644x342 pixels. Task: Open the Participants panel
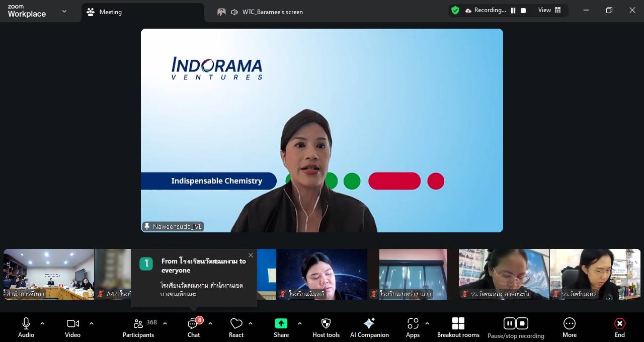[138, 327]
